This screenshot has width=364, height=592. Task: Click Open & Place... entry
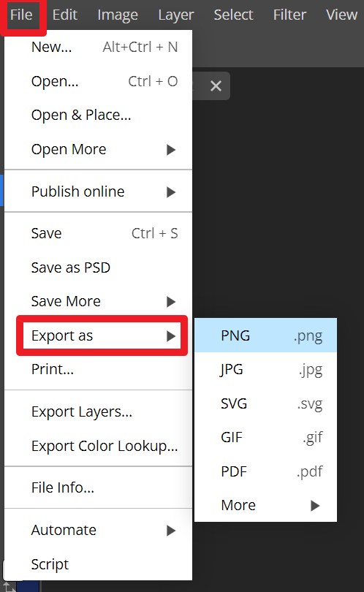(x=98, y=115)
